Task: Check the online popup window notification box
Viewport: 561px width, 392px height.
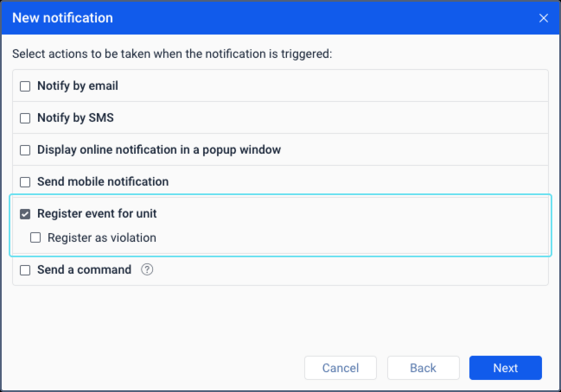Action: click(x=25, y=150)
